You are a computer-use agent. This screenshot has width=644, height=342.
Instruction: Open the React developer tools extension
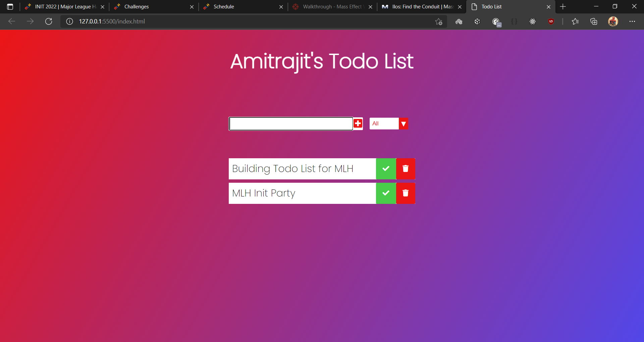tap(533, 21)
